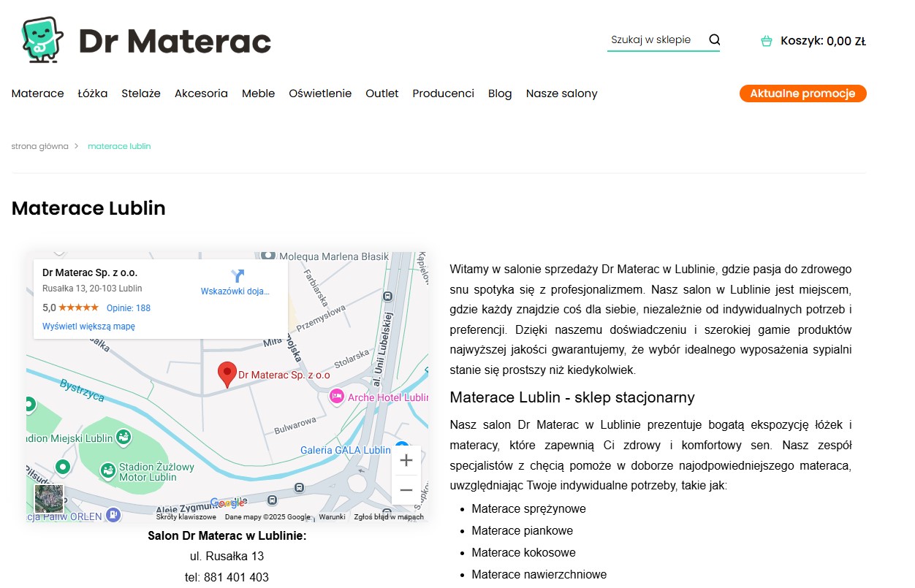Click the Rusałka 13, 20-103 Lublin address

pos(92,289)
